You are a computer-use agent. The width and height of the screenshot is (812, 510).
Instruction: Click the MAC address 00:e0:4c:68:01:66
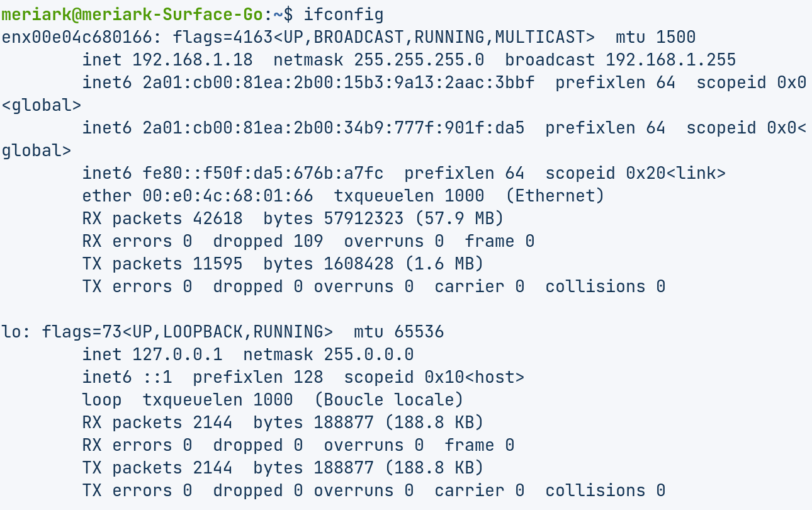(228, 196)
